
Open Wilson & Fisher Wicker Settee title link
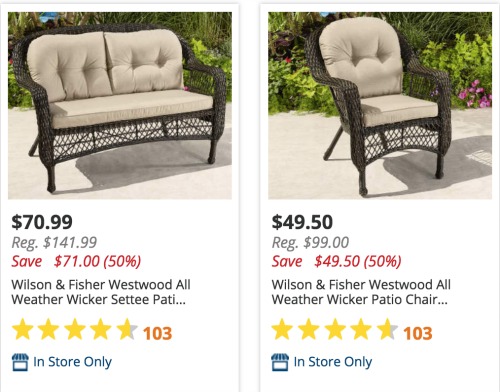tap(101, 292)
